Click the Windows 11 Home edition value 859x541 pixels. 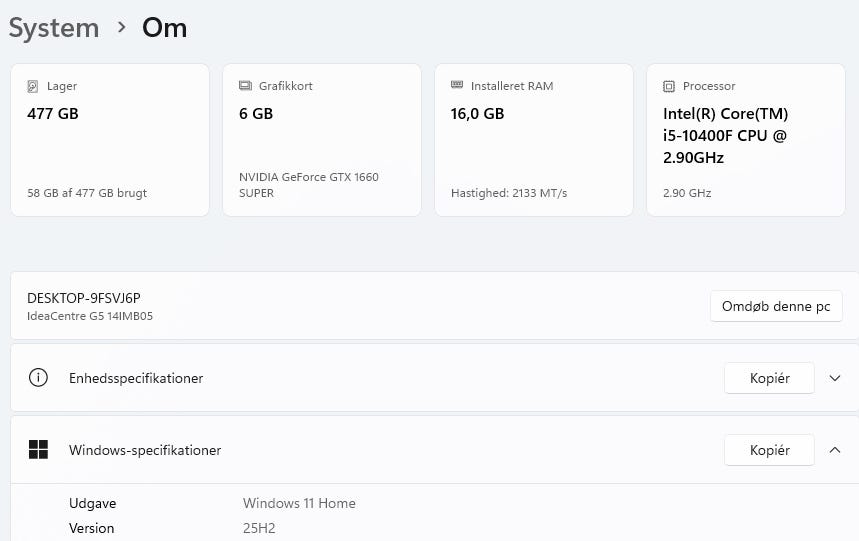tap(299, 503)
